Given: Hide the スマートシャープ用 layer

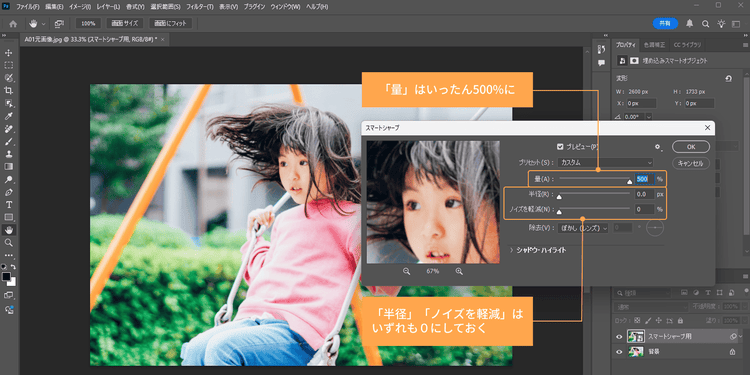Looking at the screenshot, I should tap(619, 337).
